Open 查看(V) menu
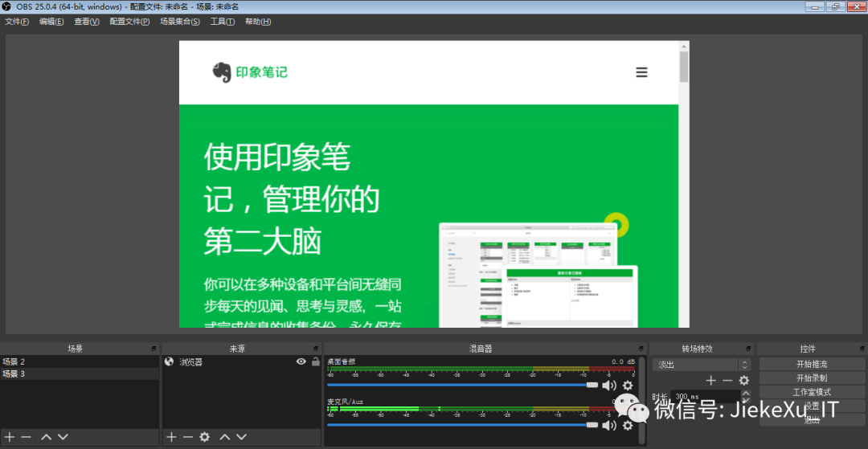 (87, 22)
